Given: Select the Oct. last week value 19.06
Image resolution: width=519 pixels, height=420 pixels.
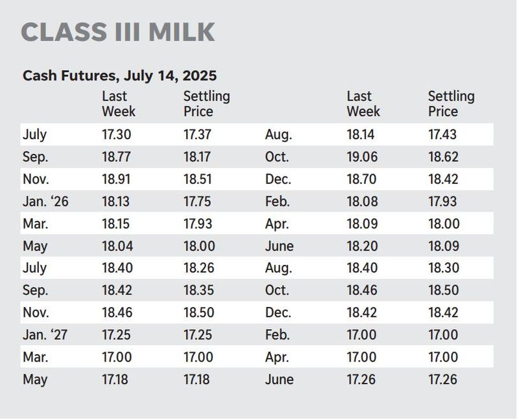Looking at the screenshot, I should pos(362,156).
